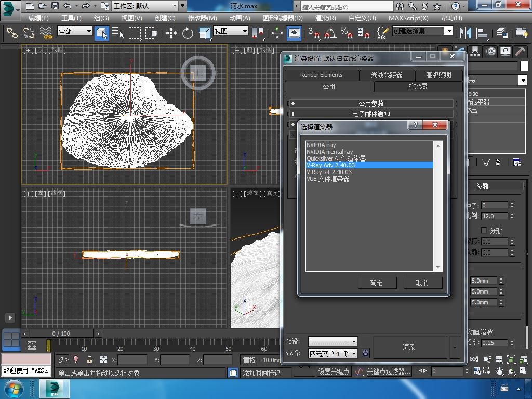Open reference coordinate system dropdown 视图
The height and width of the screenshot is (399, 532).
(231, 31)
